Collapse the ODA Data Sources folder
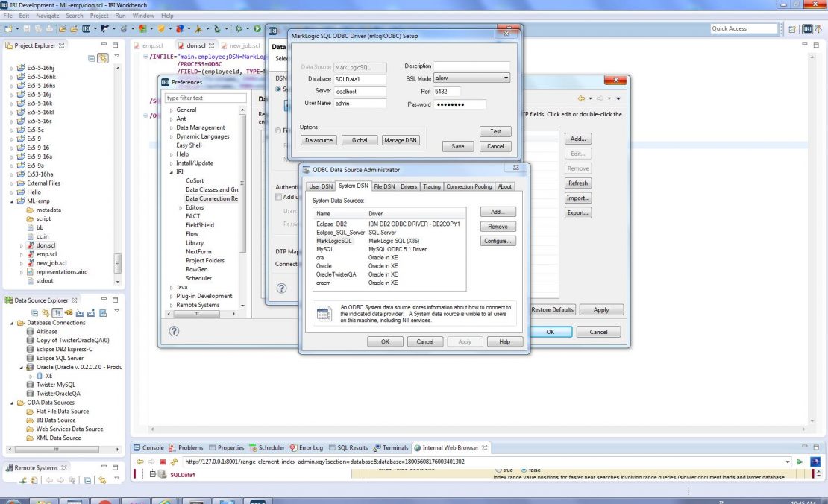Image resolution: width=828 pixels, height=504 pixels. click(x=12, y=403)
